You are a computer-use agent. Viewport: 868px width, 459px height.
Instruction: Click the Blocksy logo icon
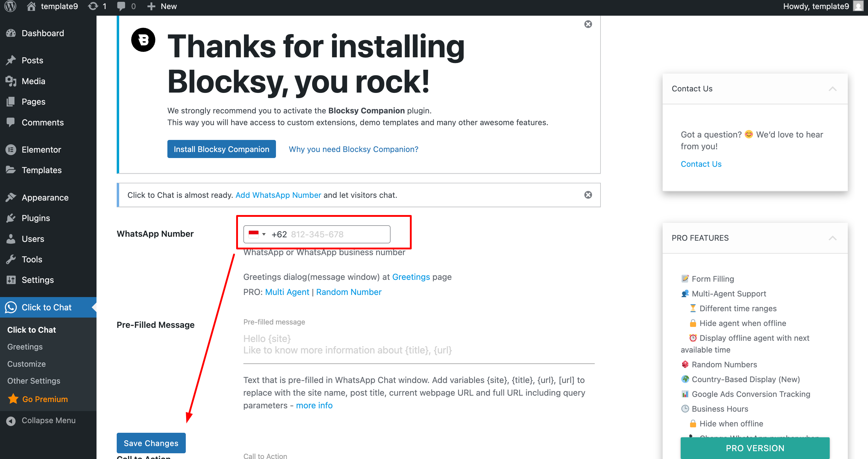tap(143, 40)
